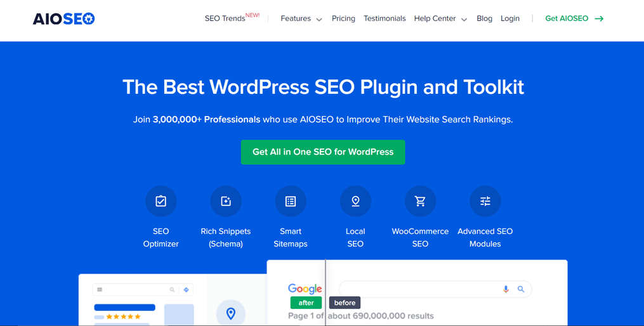This screenshot has height=326, width=644.
Task: Expand the Features dropdown menu
Action: coord(301,19)
